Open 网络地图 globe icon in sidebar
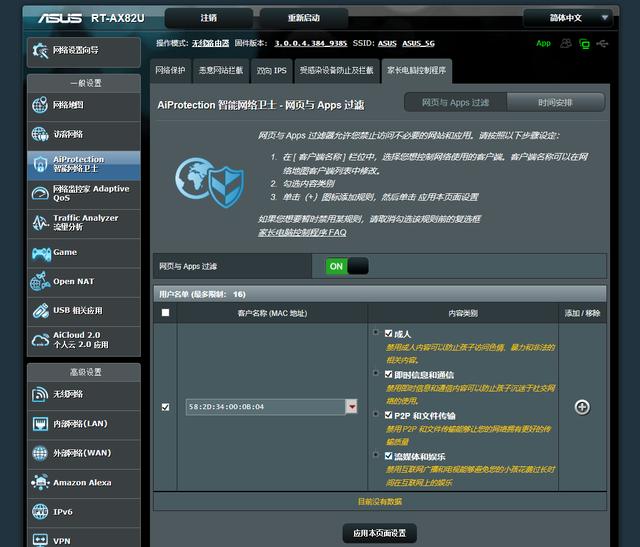The image size is (640, 547). 40,105
